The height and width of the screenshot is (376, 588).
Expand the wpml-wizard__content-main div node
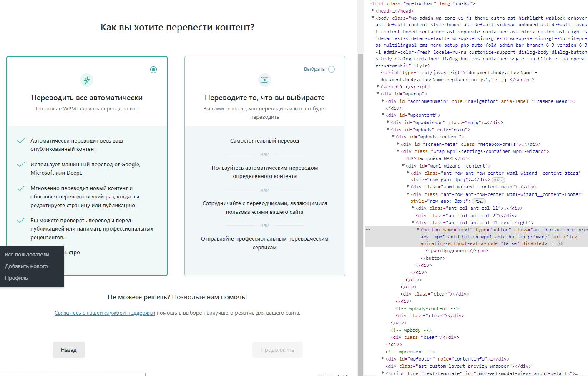tap(408, 186)
